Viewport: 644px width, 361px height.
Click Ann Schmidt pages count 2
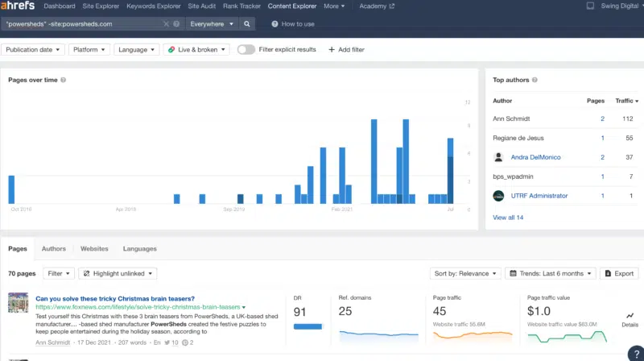click(x=602, y=118)
